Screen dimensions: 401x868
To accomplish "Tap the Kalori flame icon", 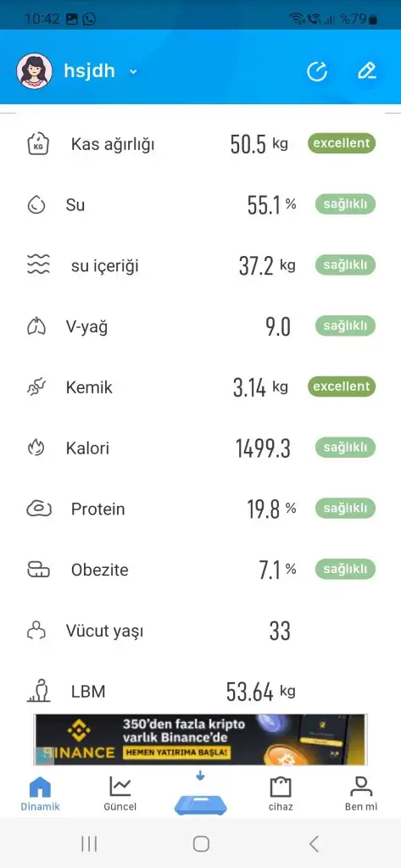I will [x=36, y=448].
